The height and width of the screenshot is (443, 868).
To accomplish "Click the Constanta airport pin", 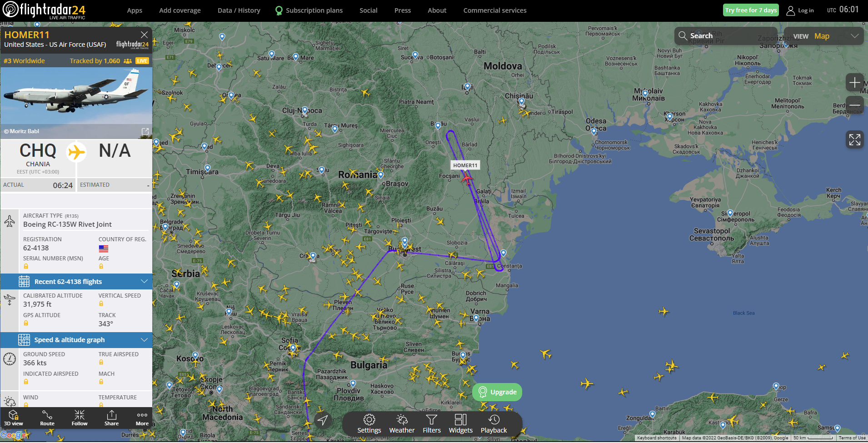I will point(503,253).
